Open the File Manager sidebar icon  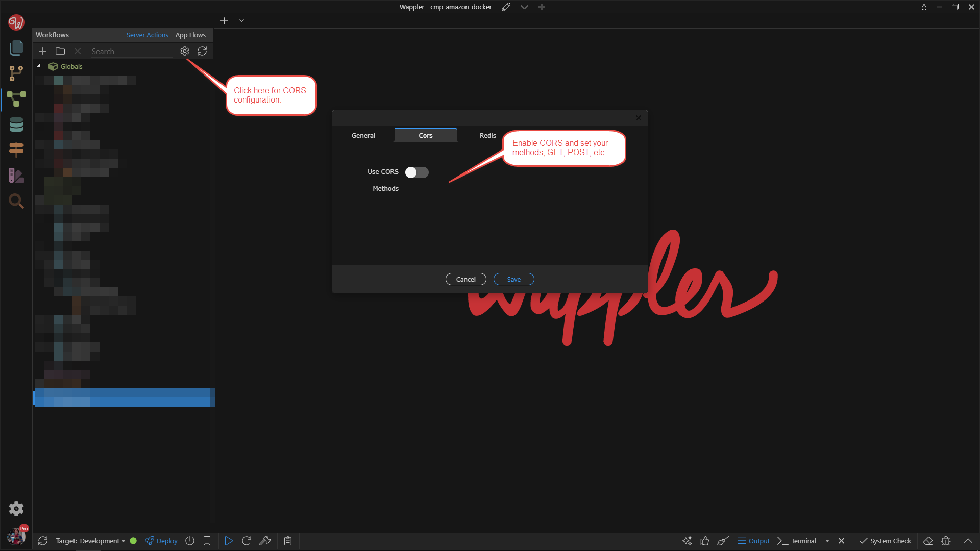pyautogui.click(x=16, y=48)
